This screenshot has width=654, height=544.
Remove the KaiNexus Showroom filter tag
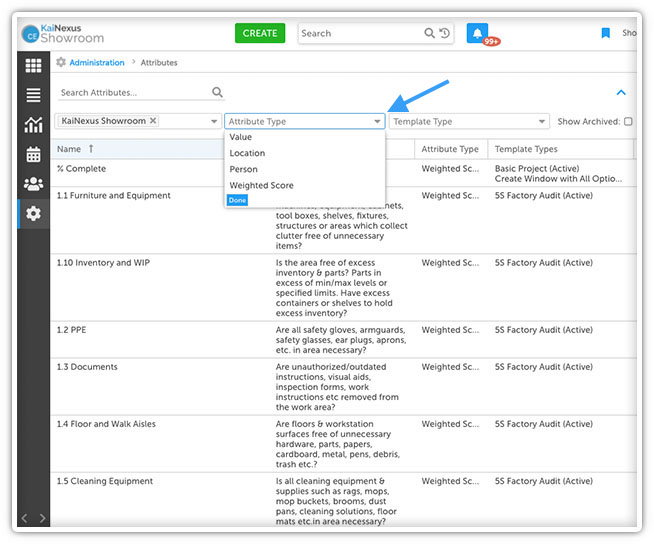pyautogui.click(x=153, y=121)
